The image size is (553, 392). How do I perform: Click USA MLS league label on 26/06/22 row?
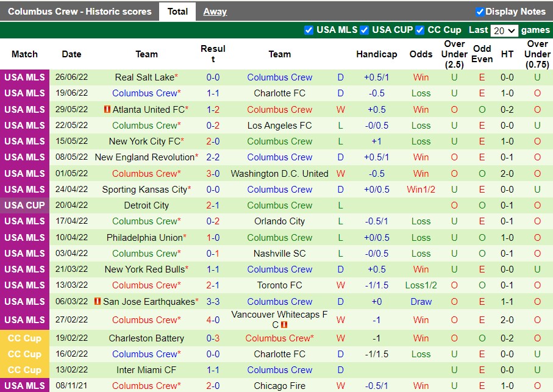tap(24, 77)
